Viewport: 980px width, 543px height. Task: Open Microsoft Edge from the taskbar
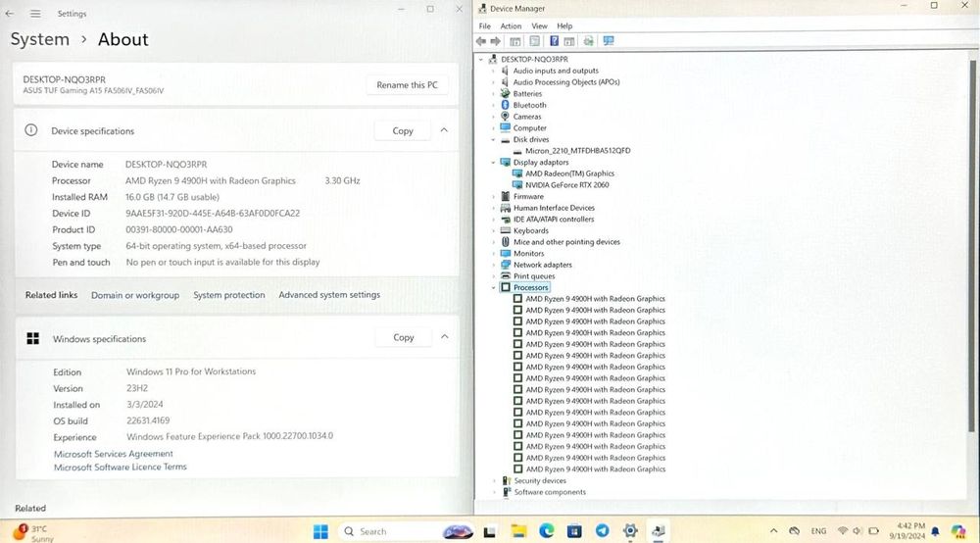click(547, 531)
